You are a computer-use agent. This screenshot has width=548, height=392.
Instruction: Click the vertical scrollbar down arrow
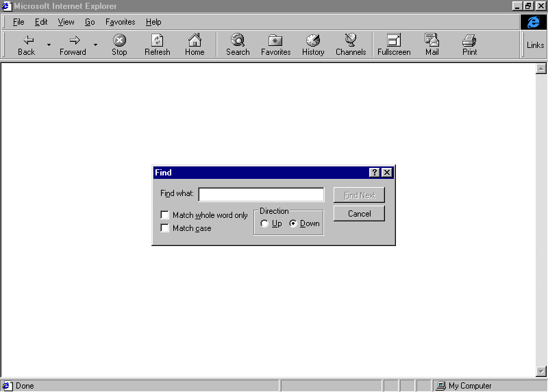point(540,371)
